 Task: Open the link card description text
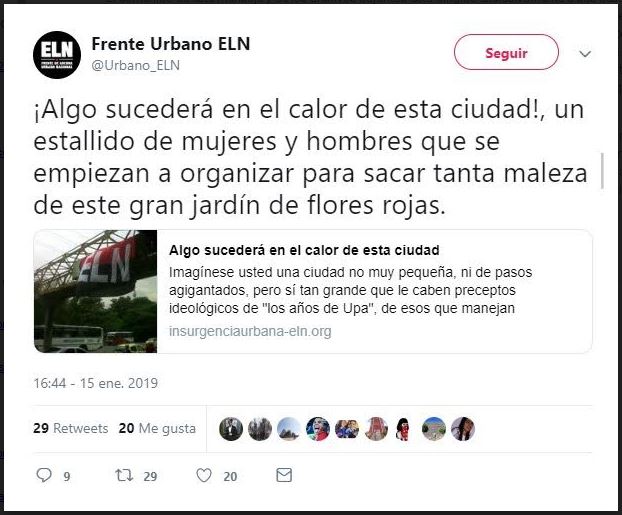click(x=351, y=290)
